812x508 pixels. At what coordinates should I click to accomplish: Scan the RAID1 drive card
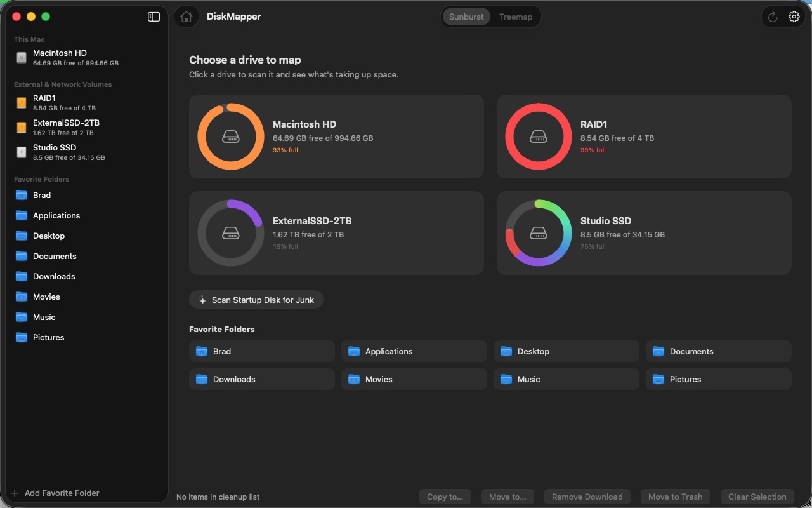tap(644, 137)
